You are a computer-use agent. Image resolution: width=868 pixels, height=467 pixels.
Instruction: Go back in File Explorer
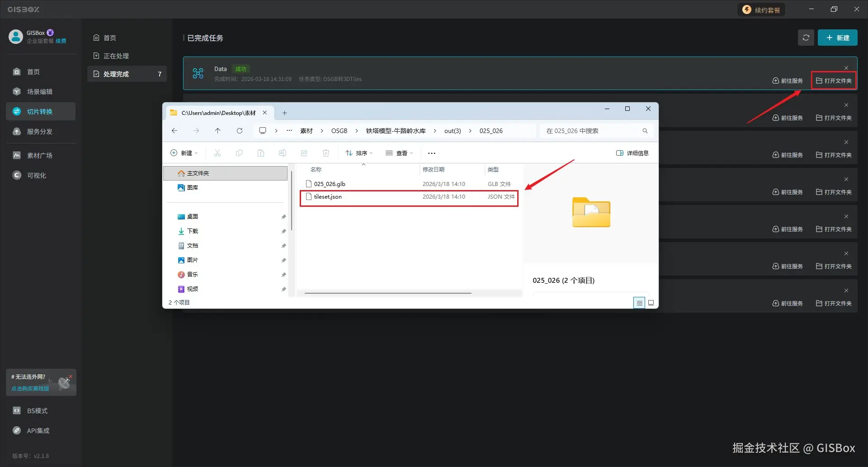175,131
